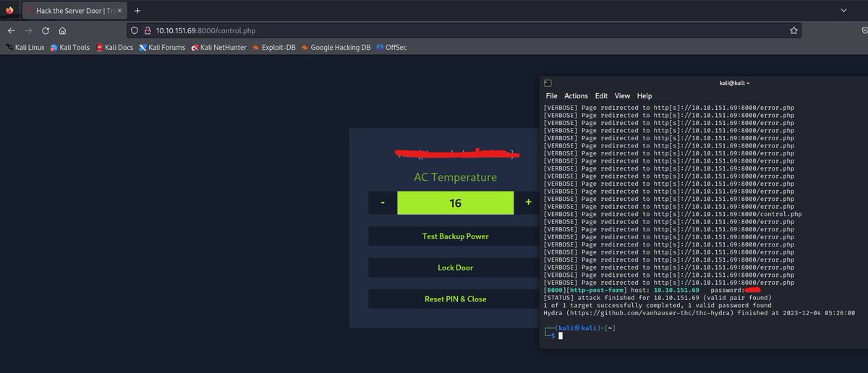The width and height of the screenshot is (868, 373).
Task: Go back to the previous page
Action: click(11, 31)
